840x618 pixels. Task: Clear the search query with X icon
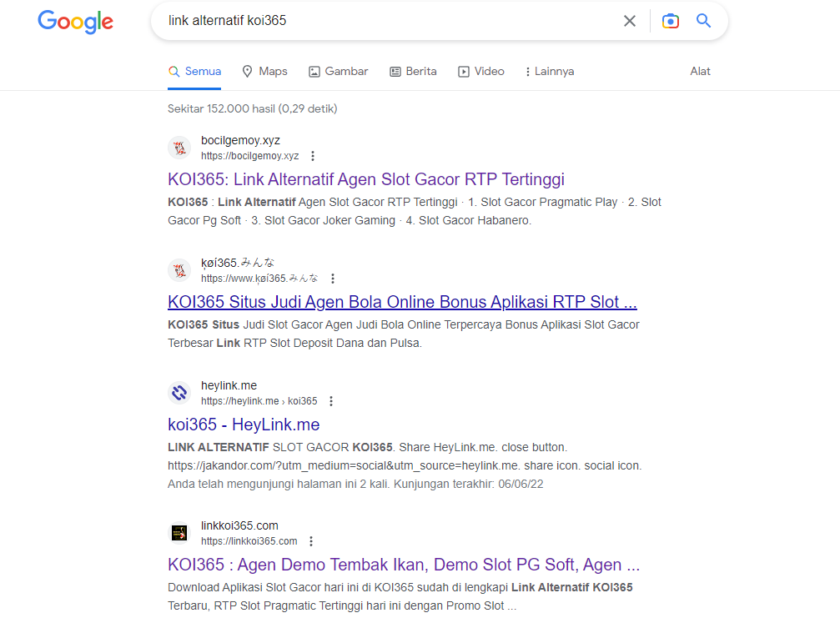[630, 21]
